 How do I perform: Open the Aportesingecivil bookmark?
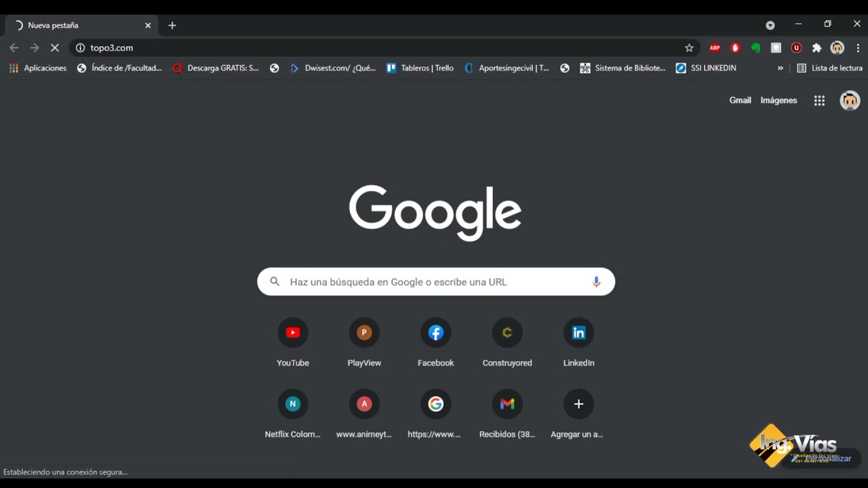pyautogui.click(x=507, y=68)
